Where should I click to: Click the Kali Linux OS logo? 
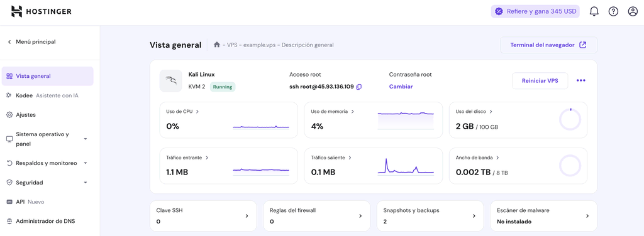click(x=171, y=81)
